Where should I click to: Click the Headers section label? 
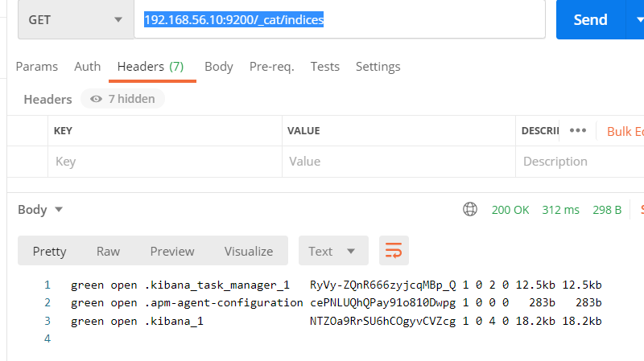click(x=47, y=99)
